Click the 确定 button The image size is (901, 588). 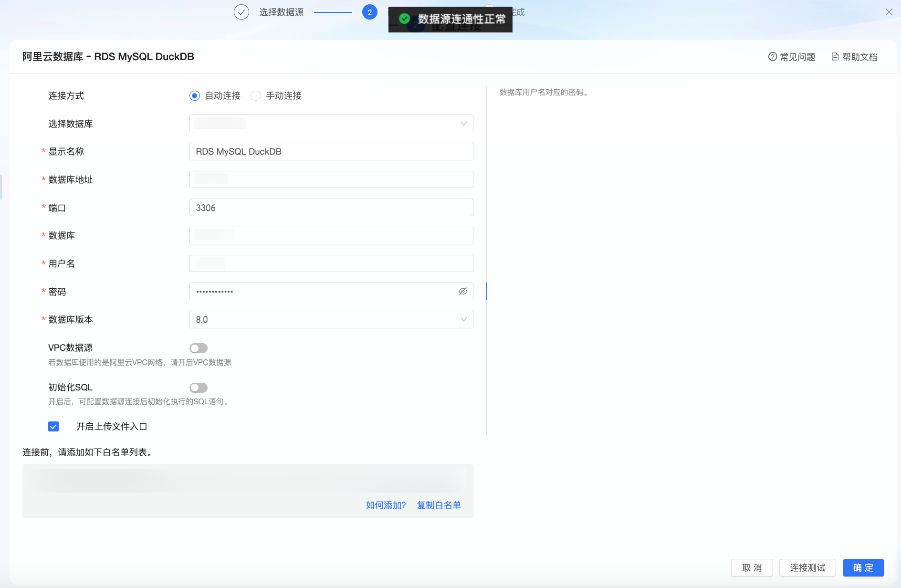coord(863,568)
